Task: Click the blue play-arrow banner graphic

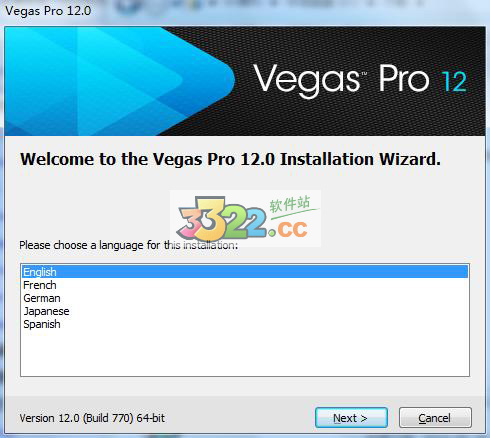Action: (x=120, y=81)
